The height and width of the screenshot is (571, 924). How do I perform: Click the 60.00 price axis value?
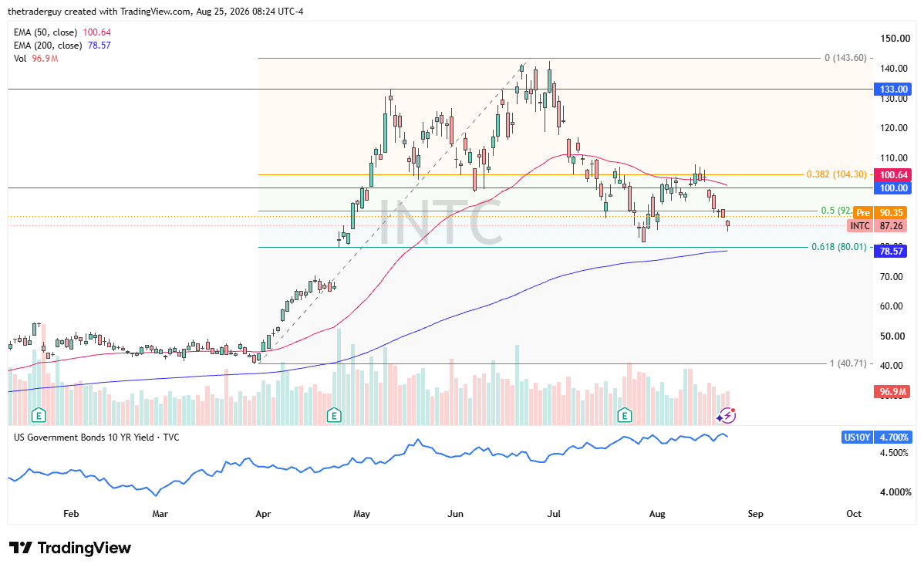(892, 306)
